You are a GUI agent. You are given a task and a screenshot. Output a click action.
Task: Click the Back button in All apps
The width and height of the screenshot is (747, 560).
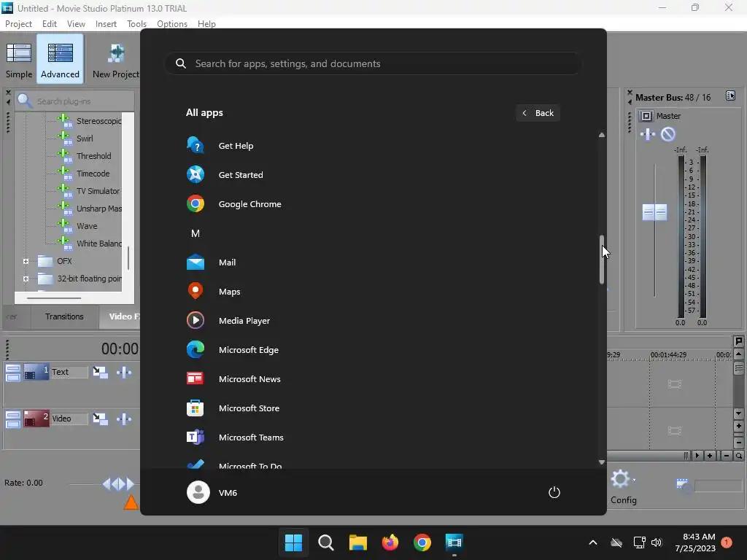538,113
